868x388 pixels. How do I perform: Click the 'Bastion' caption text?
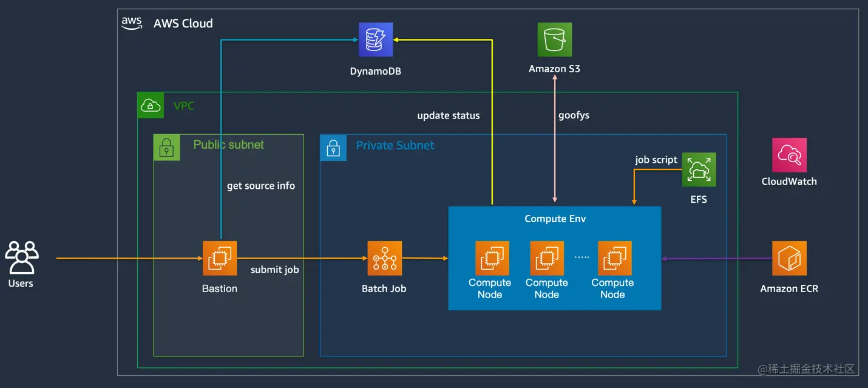pyautogui.click(x=220, y=288)
